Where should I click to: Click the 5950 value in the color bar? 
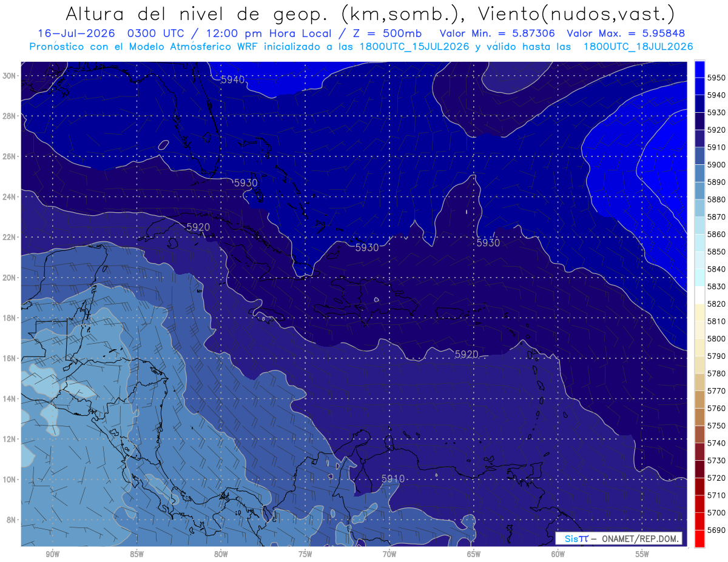(716, 78)
